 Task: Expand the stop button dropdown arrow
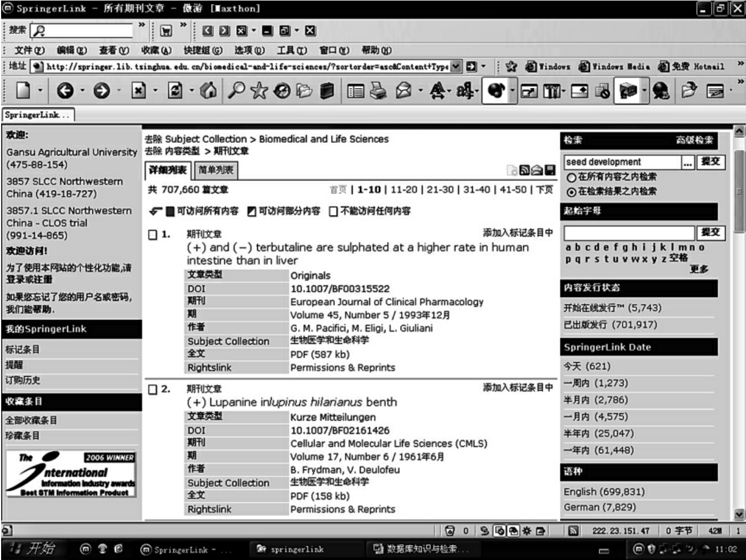[155, 92]
